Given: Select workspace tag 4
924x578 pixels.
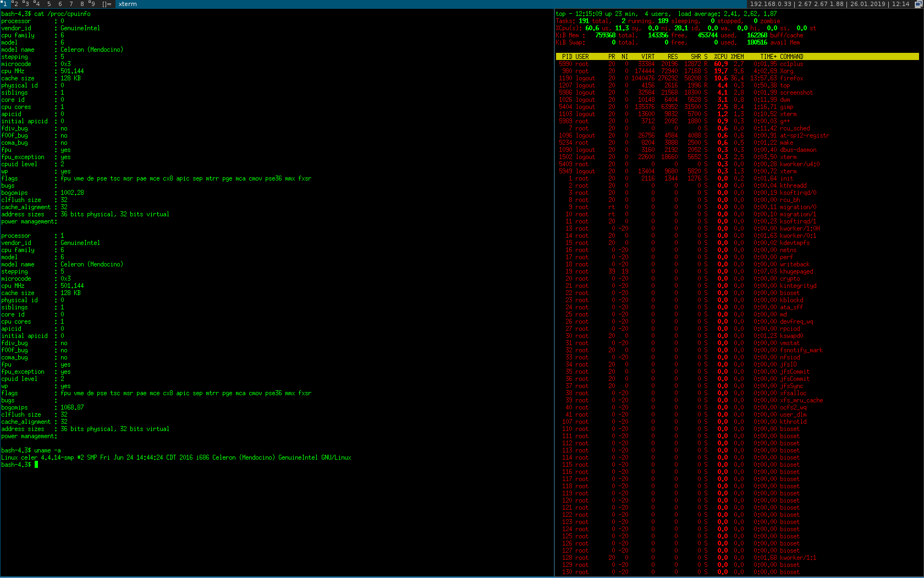Looking at the screenshot, I should [x=37, y=4].
